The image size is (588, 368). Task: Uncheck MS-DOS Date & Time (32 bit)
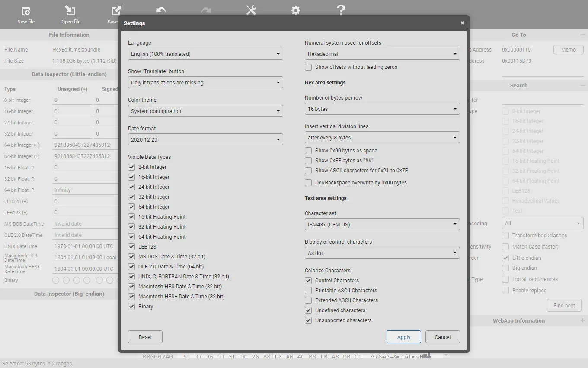coord(131,257)
